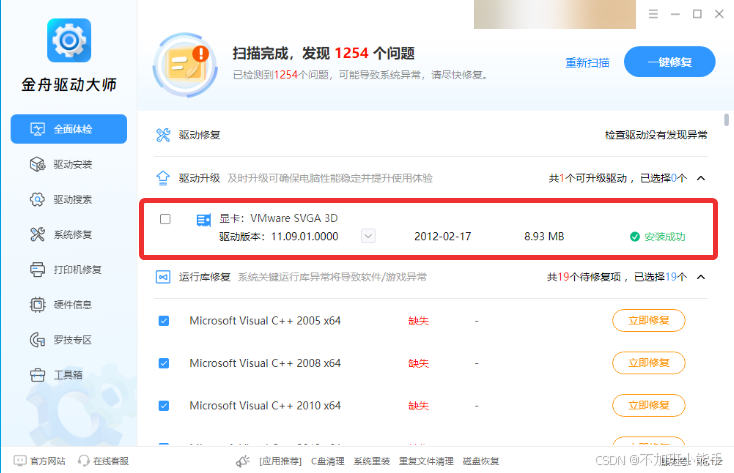734x473 pixels.
Task: Collapse the 驱动升级 section
Action: (701, 178)
